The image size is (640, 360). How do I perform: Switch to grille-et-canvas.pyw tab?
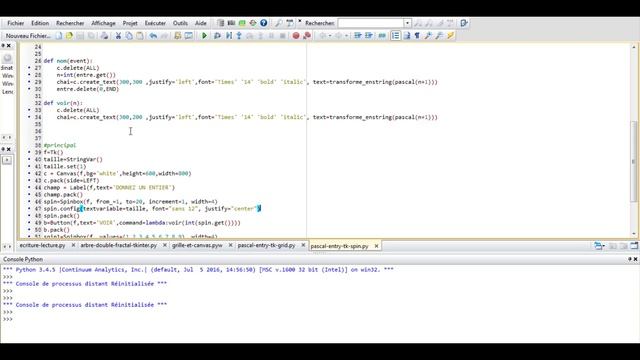(x=197, y=245)
